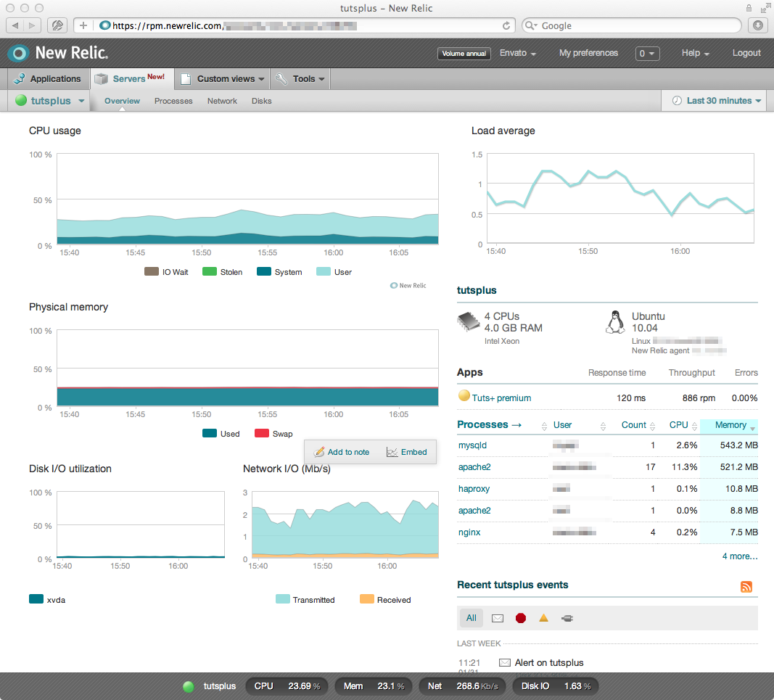Click the Google search field
Screen dimensions: 774x700
(632, 25)
